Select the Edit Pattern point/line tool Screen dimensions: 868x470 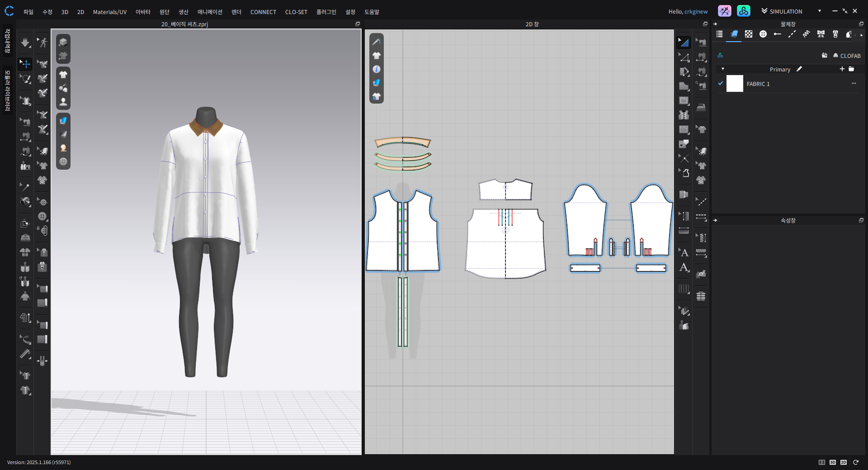pos(684,57)
